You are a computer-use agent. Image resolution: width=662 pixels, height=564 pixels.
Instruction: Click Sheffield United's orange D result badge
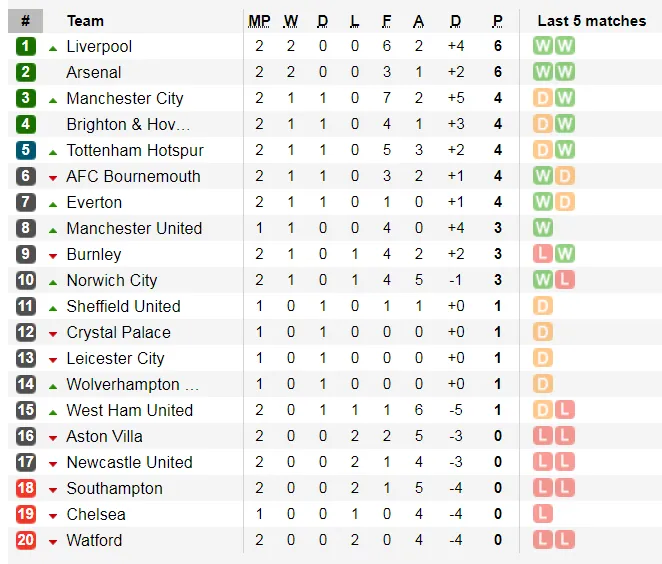[x=543, y=306]
